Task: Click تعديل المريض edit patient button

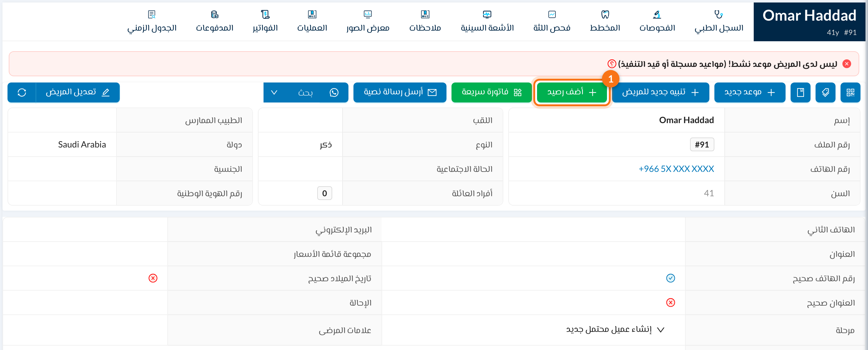Action: pyautogui.click(x=78, y=92)
